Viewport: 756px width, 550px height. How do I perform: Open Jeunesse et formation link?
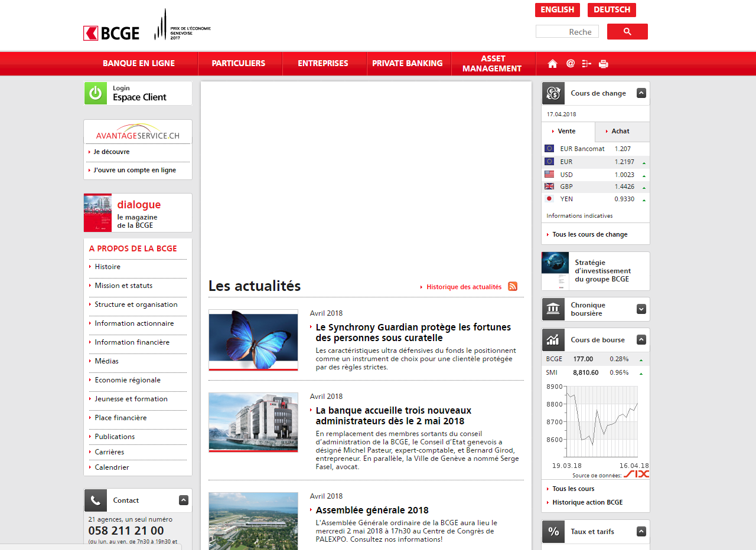[131, 399]
